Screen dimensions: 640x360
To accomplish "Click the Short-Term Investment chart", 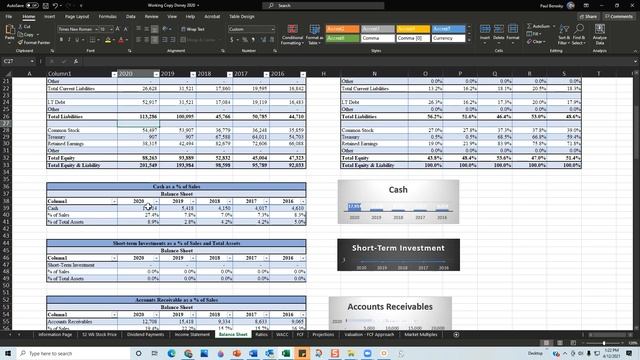I will coord(398,255).
